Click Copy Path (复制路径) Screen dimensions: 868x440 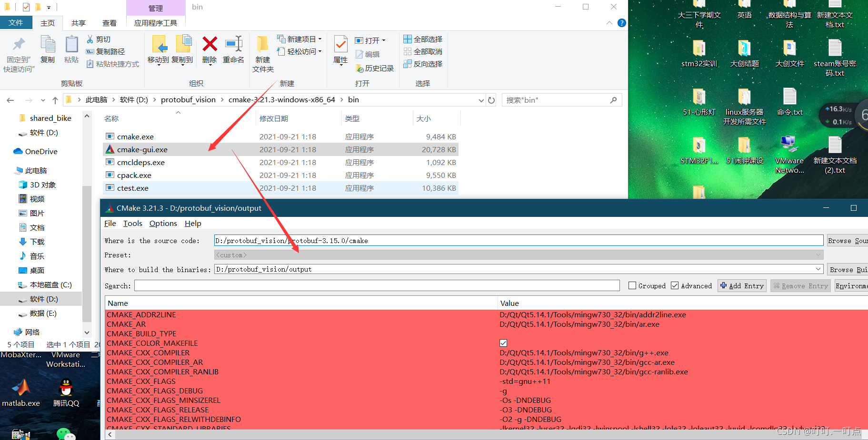click(x=105, y=51)
